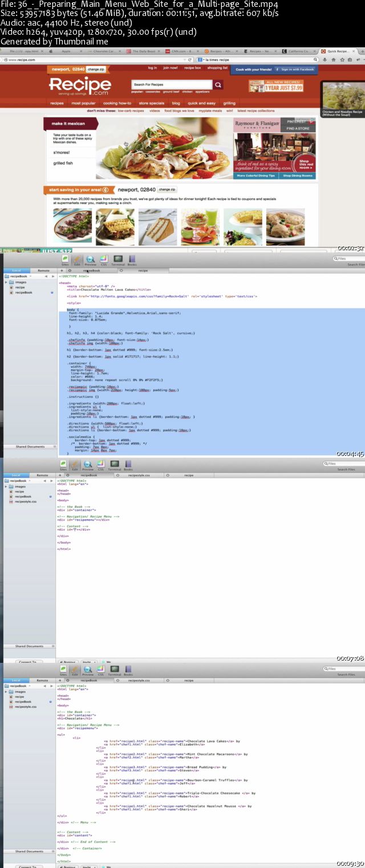Click the 'grilled fish' link under make it mexican

[63, 163]
